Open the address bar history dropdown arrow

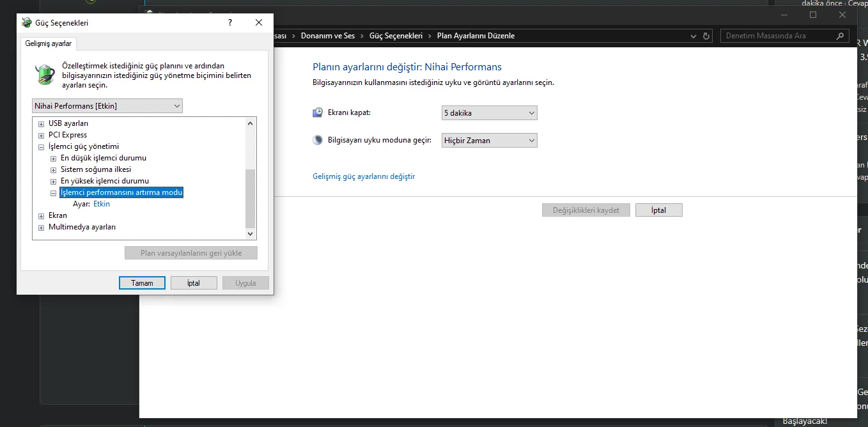point(694,36)
